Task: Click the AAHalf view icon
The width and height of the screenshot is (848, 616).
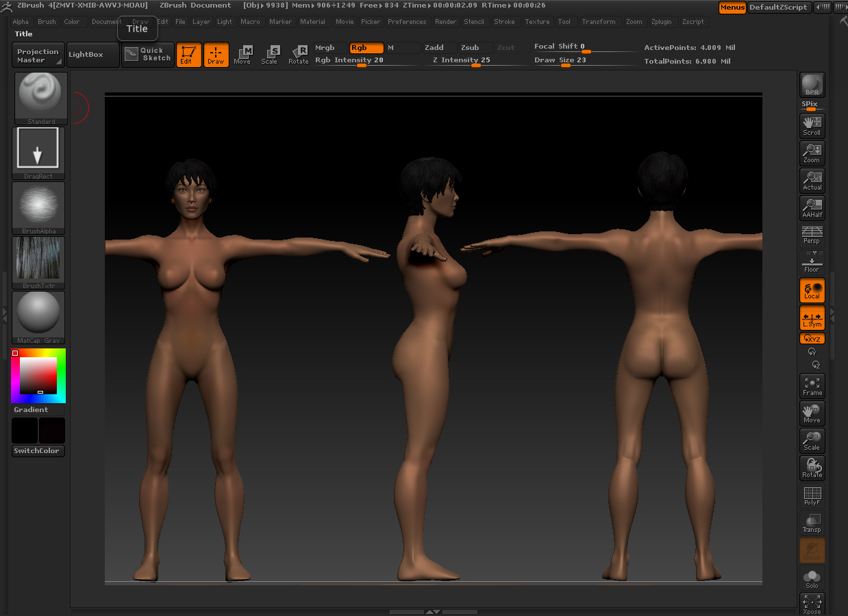Action: [812, 208]
